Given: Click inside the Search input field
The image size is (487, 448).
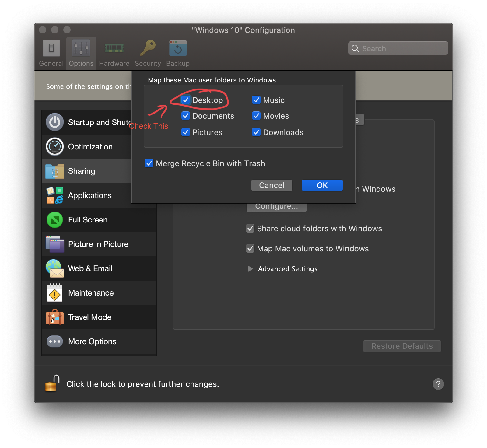Looking at the screenshot, I should pos(398,48).
